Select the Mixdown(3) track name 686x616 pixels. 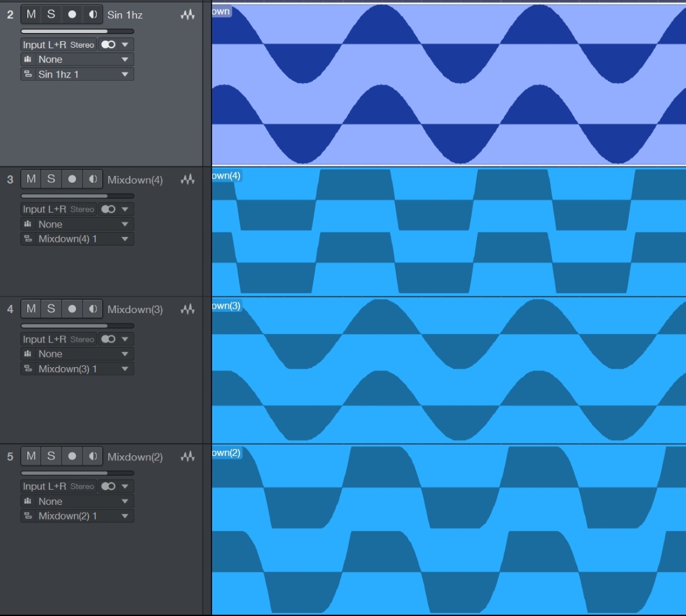pos(135,309)
